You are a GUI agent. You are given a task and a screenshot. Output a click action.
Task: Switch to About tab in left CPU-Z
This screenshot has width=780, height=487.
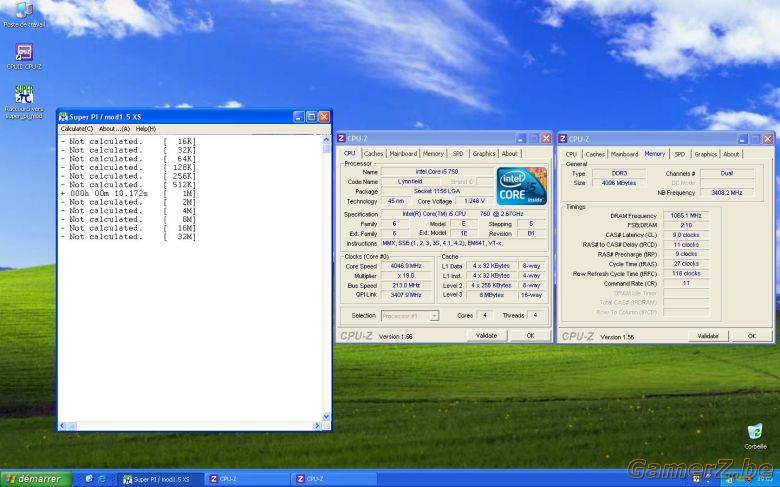pyautogui.click(x=509, y=154)
